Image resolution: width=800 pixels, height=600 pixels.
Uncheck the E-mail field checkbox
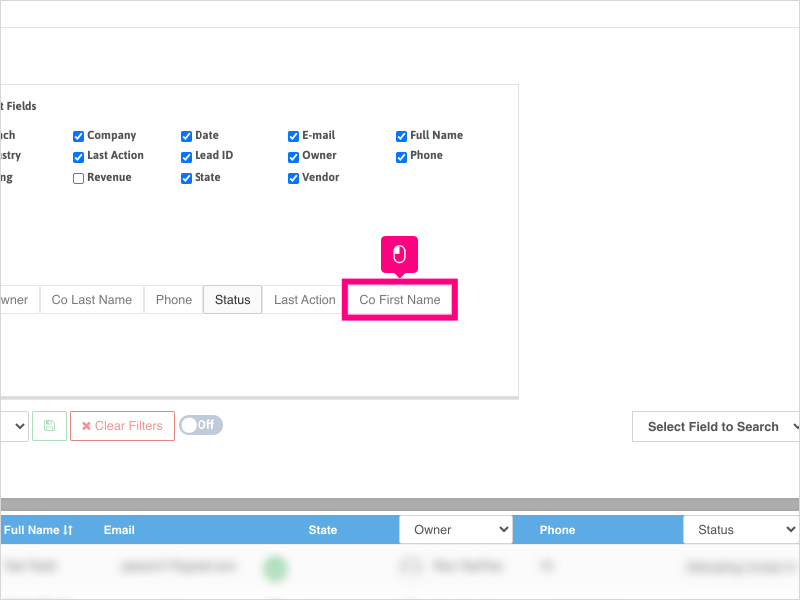click(x=293, y=136)
